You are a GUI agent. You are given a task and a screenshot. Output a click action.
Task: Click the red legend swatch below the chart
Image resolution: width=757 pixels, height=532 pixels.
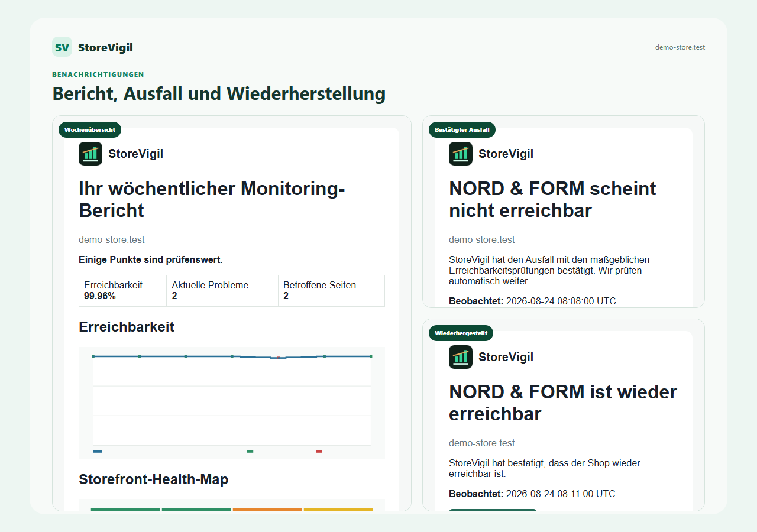pyautogui.click(x=319, y=452)
